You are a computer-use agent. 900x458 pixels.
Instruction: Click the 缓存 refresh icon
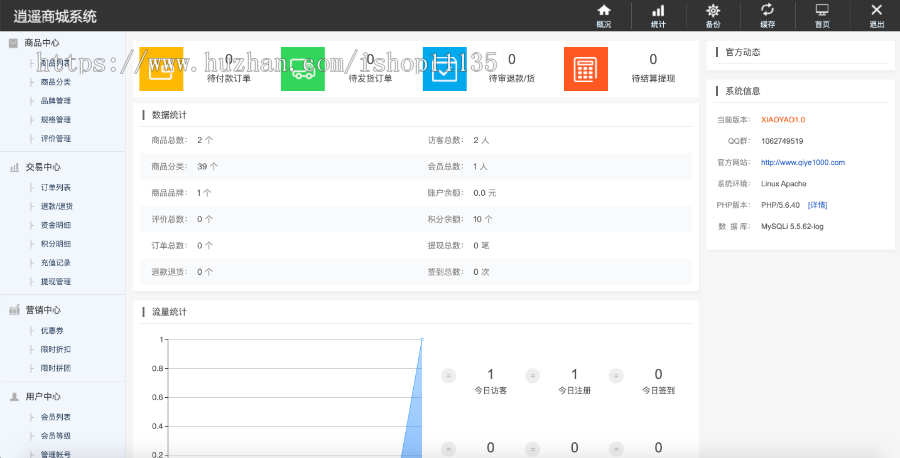pyautogui.click(x=767, y=14)
